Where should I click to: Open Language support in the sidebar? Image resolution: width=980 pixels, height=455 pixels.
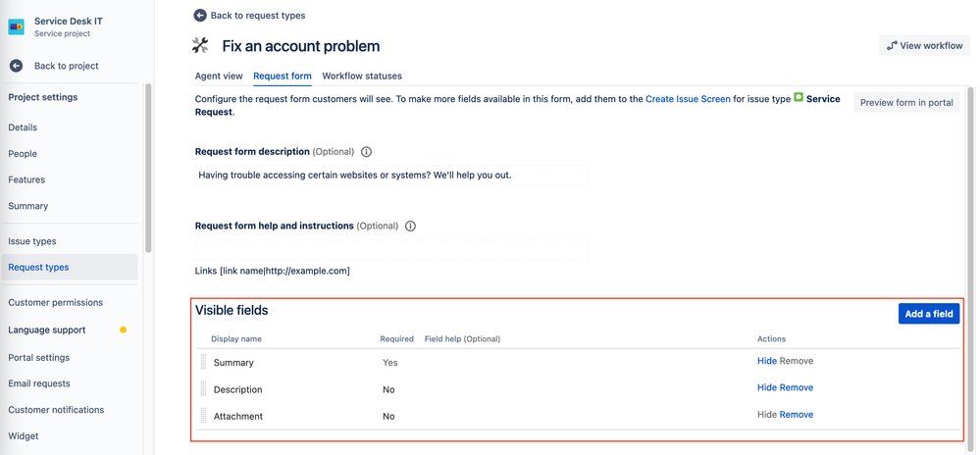[x=47, y=329]
